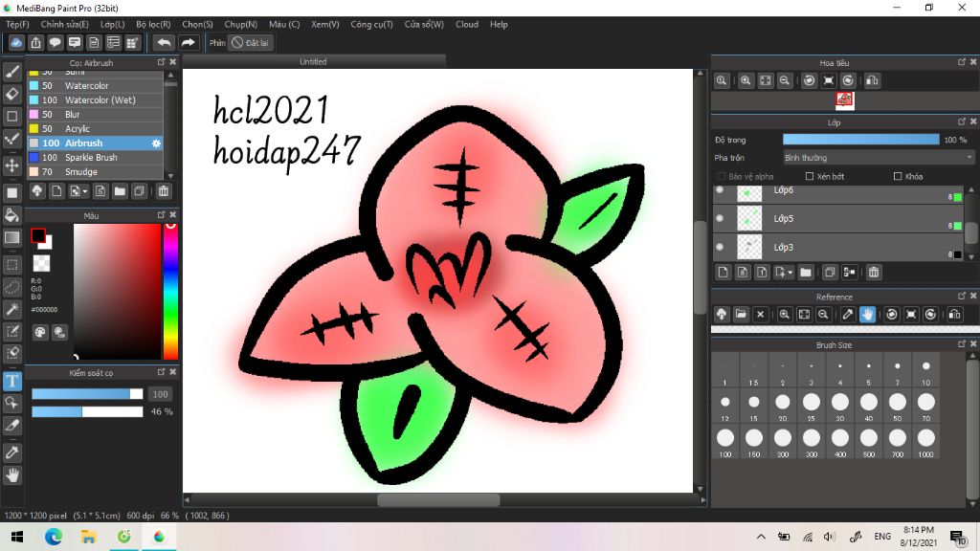Open the Cloud menu
This screenshot has width=980, height=551.
point(467,24)
